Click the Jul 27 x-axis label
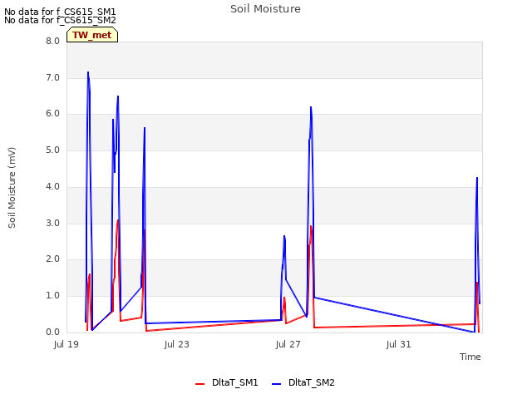Image resolution: width=532 pixels, height=399 pixels. [288, 344]
